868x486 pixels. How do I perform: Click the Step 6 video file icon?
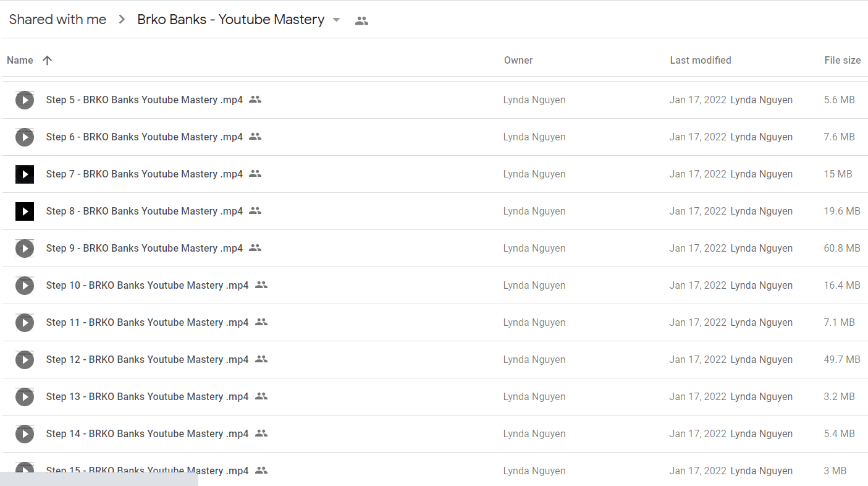(25, 137)
